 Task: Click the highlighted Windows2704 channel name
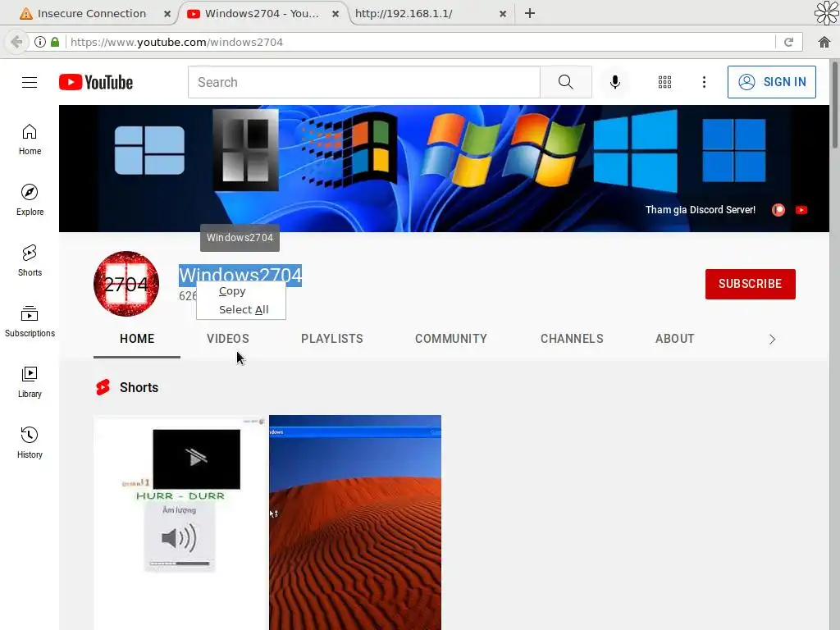pos(240,276)
